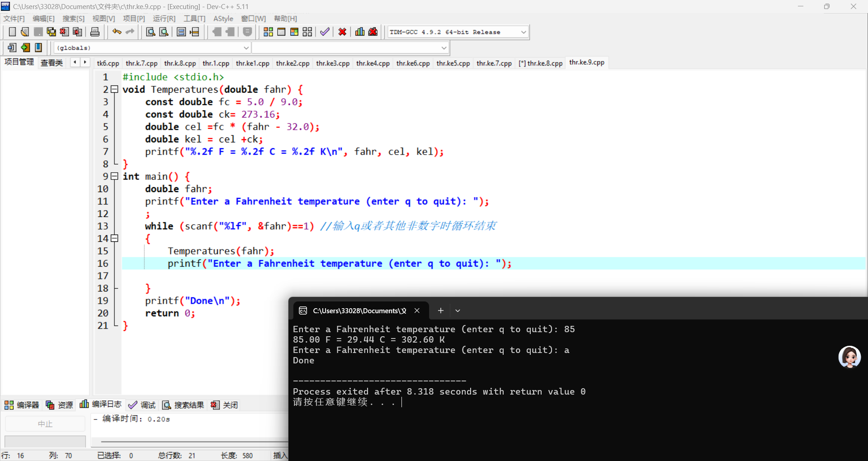Open the 资源 bottom panel tab

pyautogui.click(x=60, y=405)
